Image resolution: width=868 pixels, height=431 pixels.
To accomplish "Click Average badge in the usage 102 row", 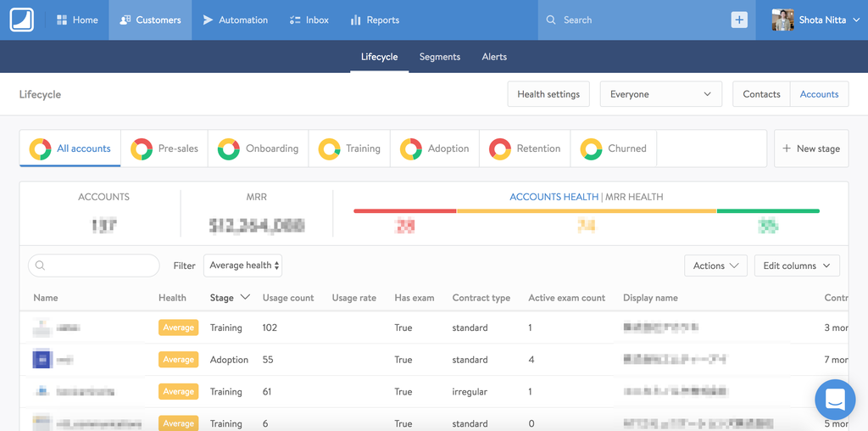I will 178,327.
